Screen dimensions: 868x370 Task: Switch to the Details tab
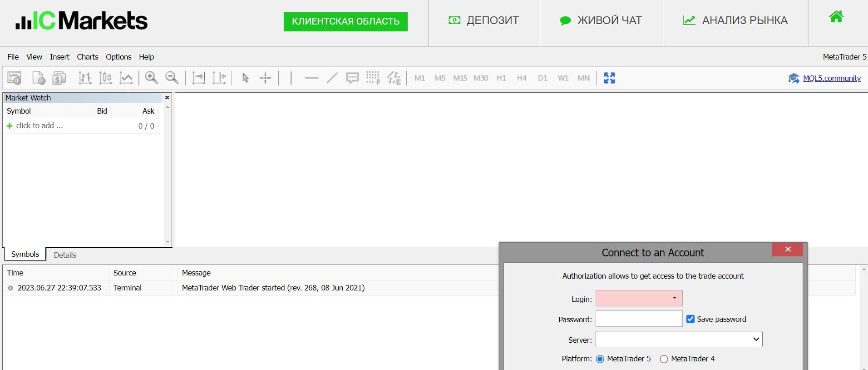[65, 255]
